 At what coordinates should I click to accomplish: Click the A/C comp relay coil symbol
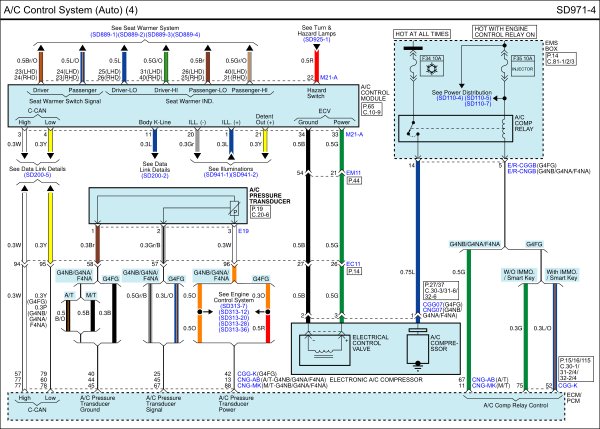(x=504, y=128)
